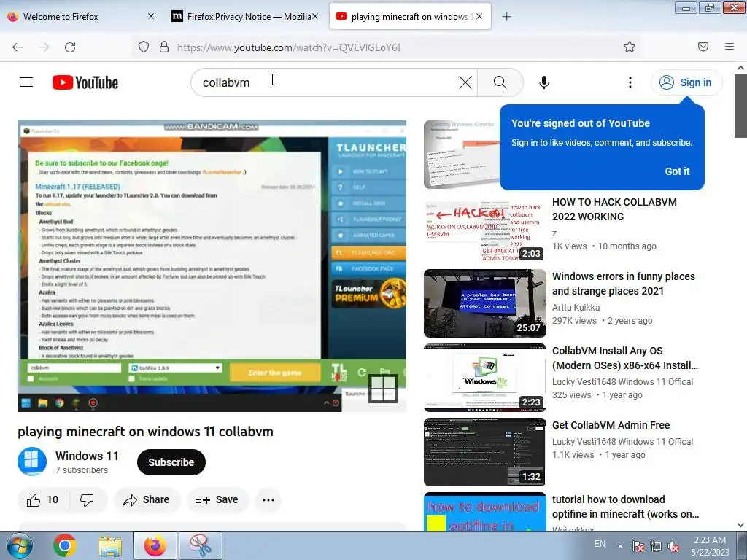Click the EN language indicator
747x560 pixels.
pyautogui.click(x=600, y=544)
